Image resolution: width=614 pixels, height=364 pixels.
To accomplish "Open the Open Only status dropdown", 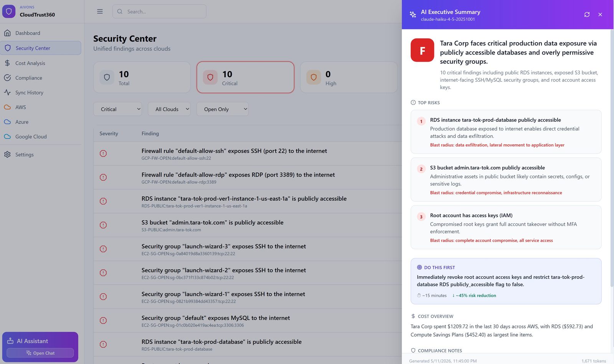I will click(222, 109).
